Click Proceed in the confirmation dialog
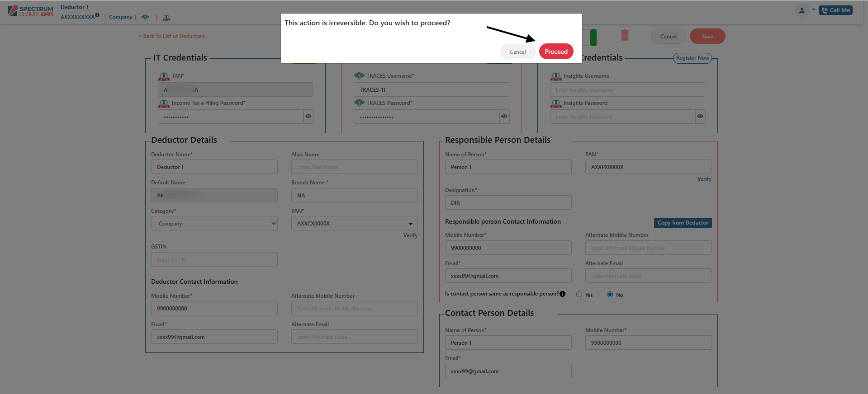 pos(556,52)
